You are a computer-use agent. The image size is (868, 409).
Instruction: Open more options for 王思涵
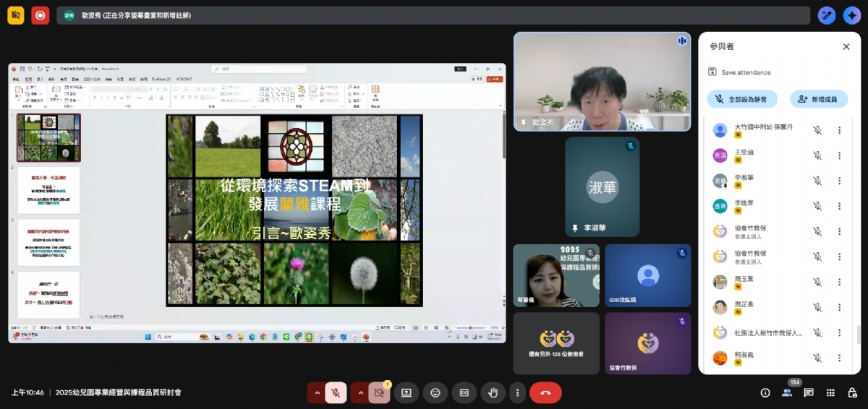point(839,155)
